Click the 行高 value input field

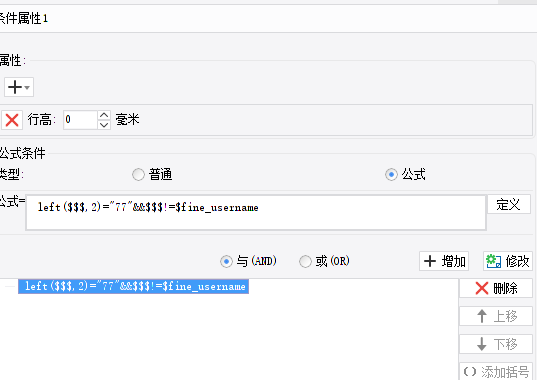pyautogui.click(x=80, y=120)
